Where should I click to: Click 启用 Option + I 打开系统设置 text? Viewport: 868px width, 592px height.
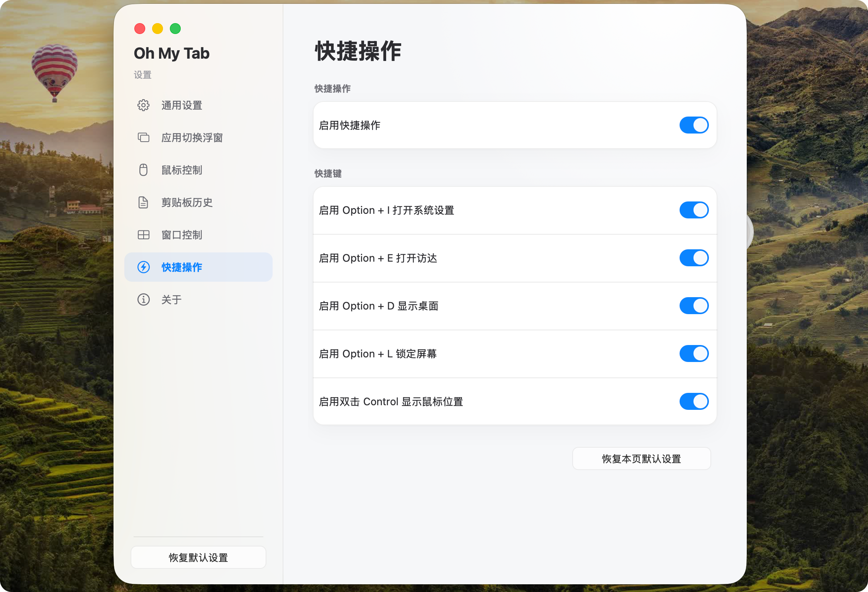pos(387,210)
